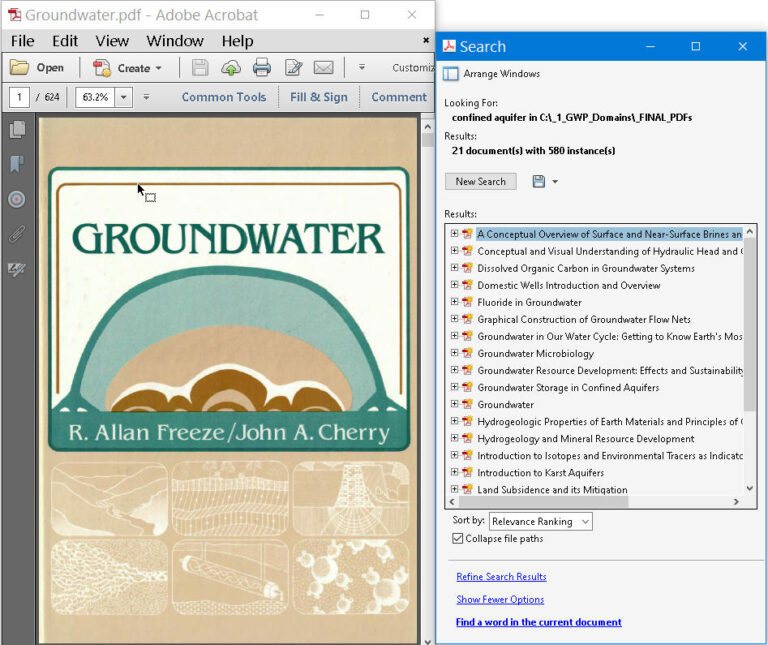Open the Bookmarks sidebar panel
Viewport: 768px width, 645px height.
[16, 164]
